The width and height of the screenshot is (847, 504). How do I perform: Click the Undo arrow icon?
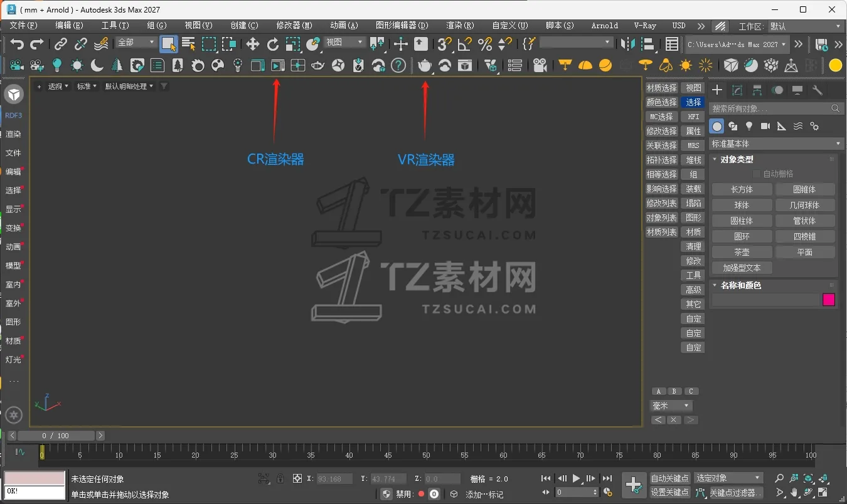(x=17, y=43)
